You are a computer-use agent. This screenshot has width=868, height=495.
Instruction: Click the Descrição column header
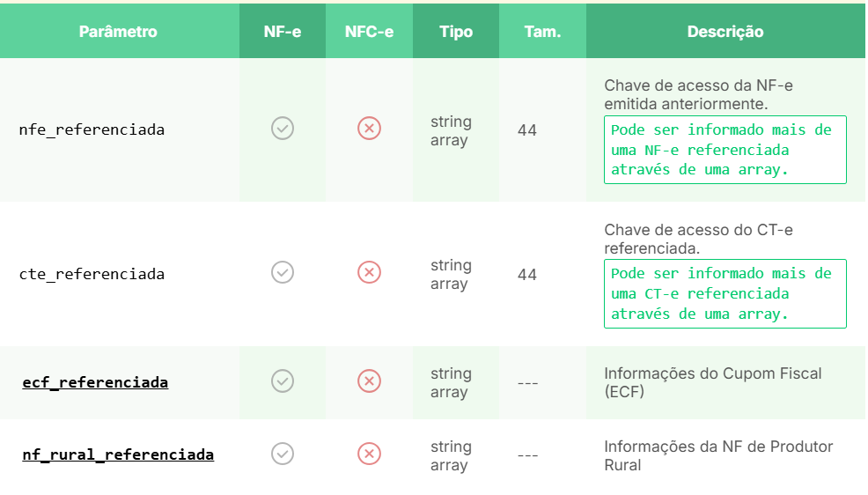pos(725,32)
